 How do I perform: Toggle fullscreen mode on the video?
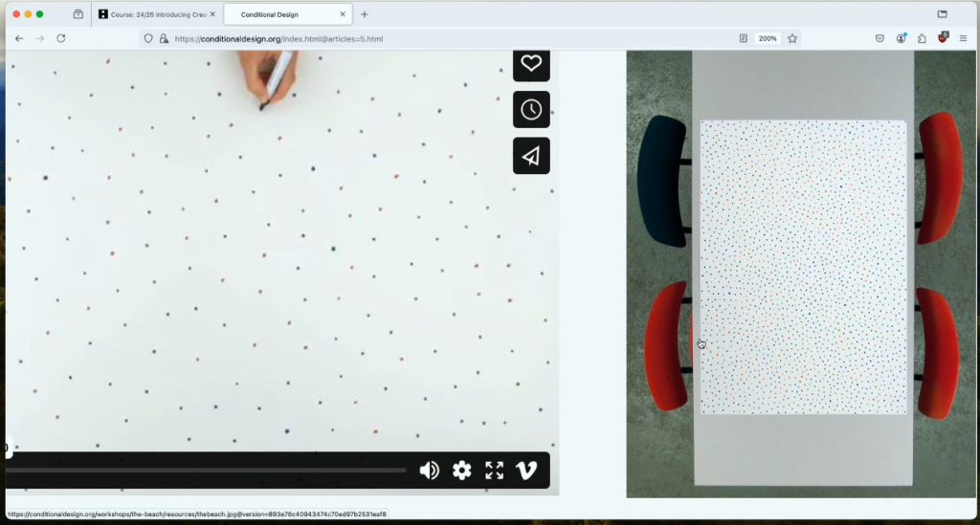point(494,470)
